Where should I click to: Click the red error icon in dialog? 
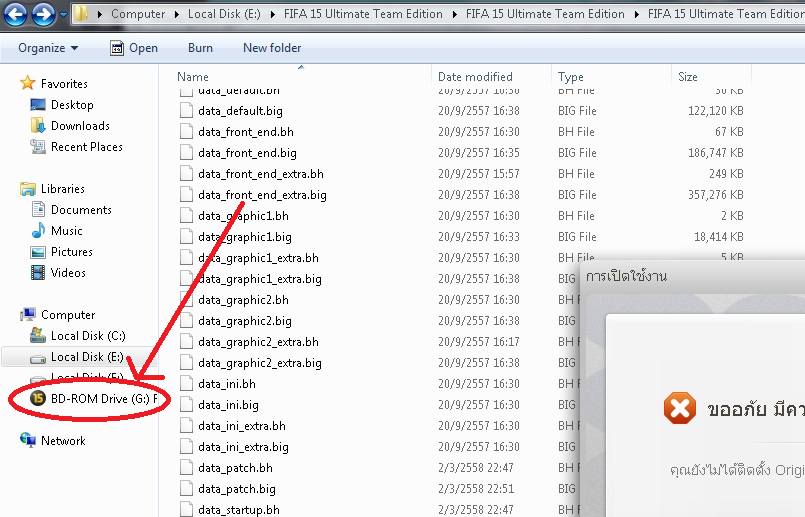point(680,408)
